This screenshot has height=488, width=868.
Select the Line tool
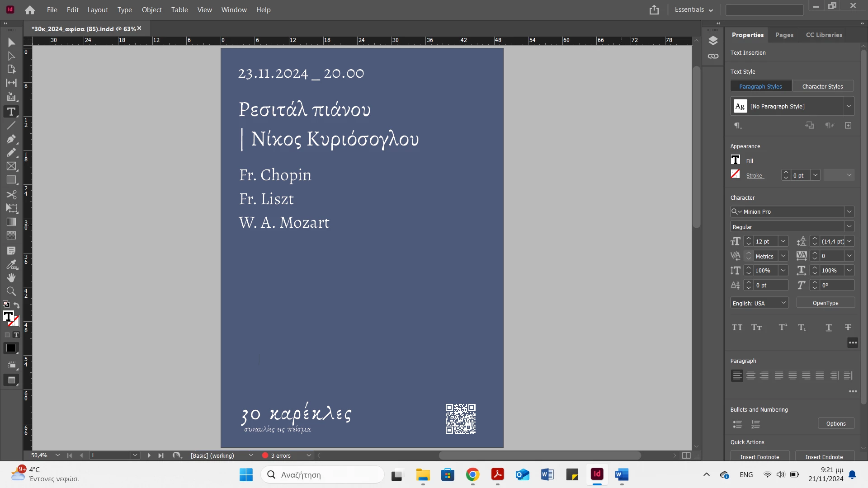[x=11, y=125]
